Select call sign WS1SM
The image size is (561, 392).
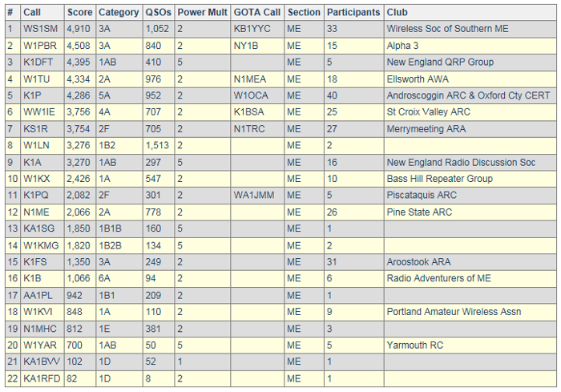pos(40,29)
